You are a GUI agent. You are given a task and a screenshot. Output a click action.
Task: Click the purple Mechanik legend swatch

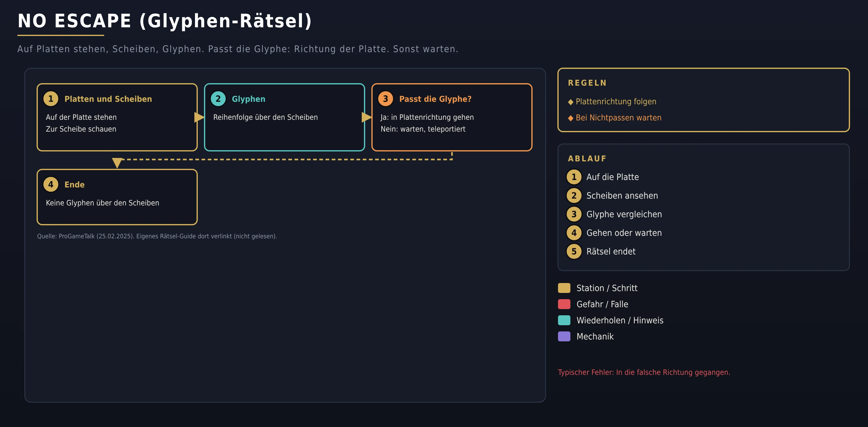click(x=564, y=337)
